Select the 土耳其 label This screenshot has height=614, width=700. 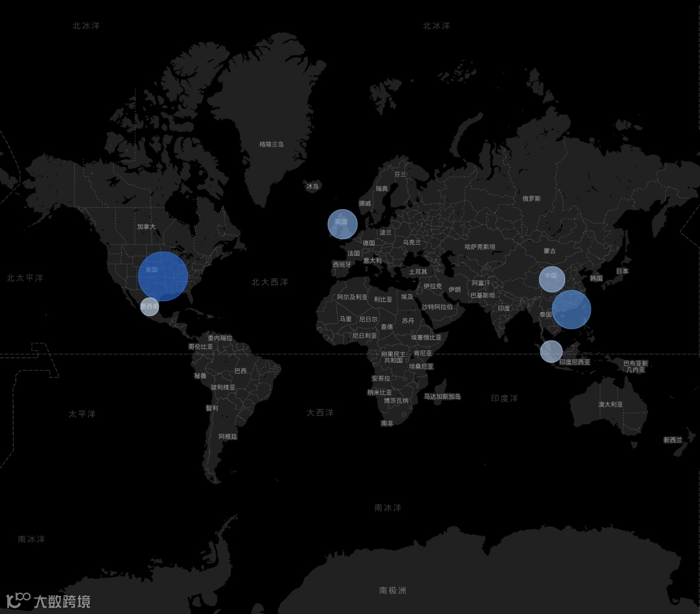pyautogui.click(x=418, y=271)
